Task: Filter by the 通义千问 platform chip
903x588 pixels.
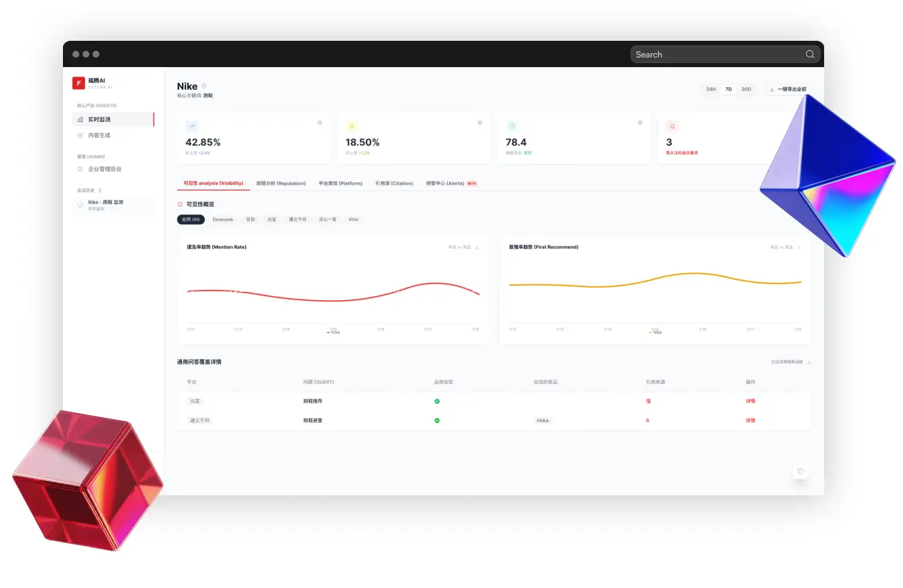Action: [x=298, y=219]
